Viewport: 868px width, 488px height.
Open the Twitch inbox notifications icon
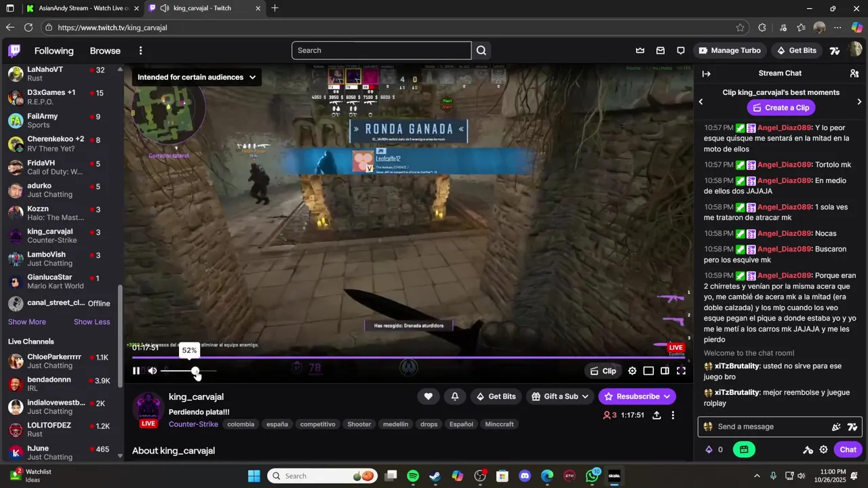(x=660, y=50)
